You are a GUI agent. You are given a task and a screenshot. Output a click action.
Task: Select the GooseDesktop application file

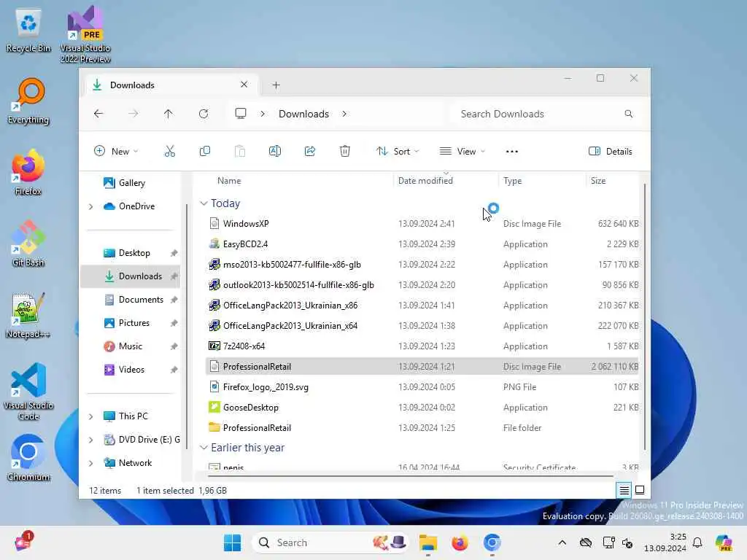422,407
